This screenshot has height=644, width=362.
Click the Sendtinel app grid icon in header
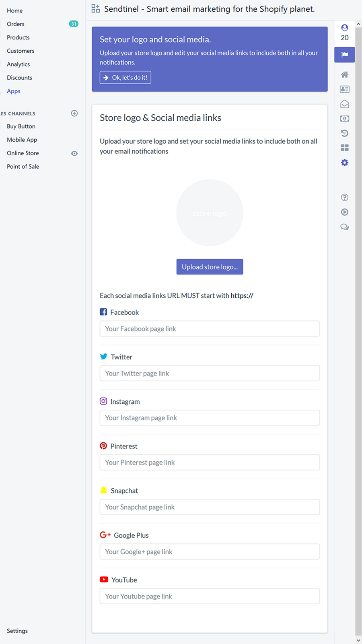click(96, 8)
